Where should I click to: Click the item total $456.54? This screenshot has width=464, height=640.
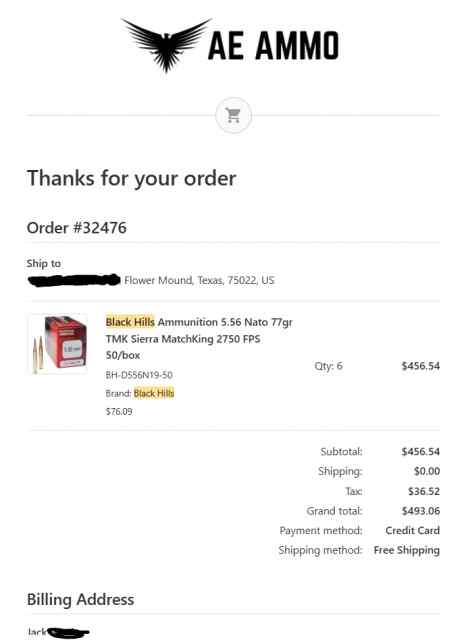click(x=420, y=366)
